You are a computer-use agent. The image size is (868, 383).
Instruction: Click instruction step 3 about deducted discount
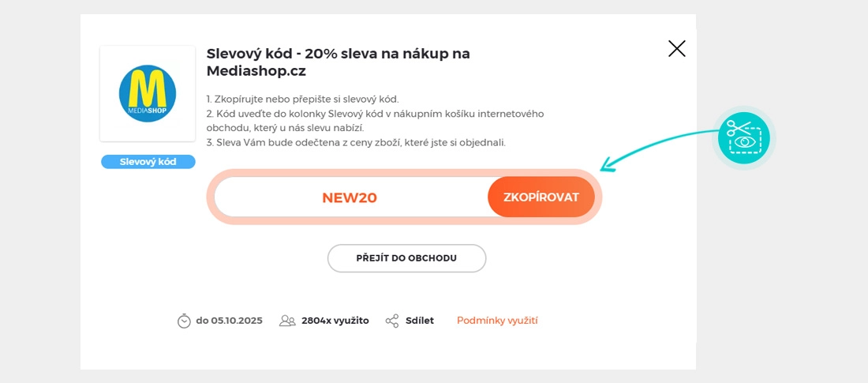click(x=356, y=143)
